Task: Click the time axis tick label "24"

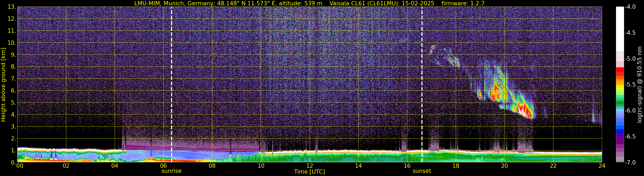Action: coord(602,166)
